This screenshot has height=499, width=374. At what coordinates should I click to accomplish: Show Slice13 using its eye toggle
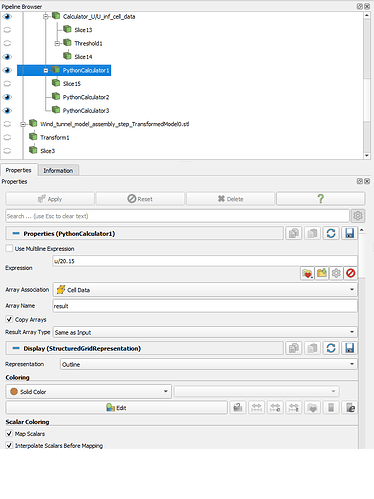[x=7, y=30]
